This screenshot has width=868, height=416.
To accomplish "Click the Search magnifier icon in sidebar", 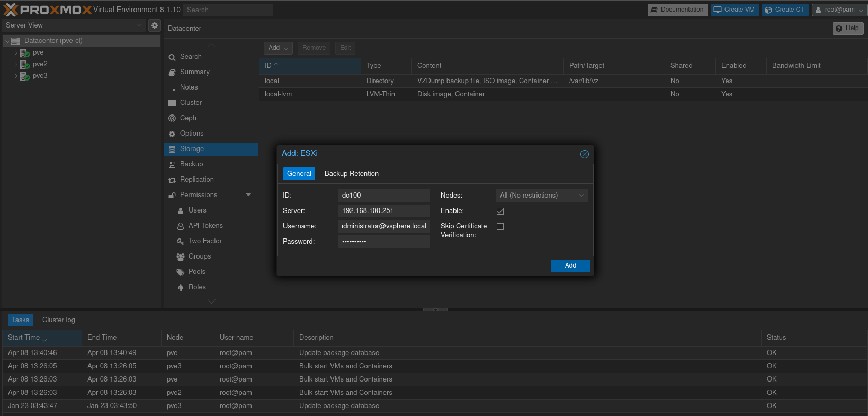I will pos(172,57).
